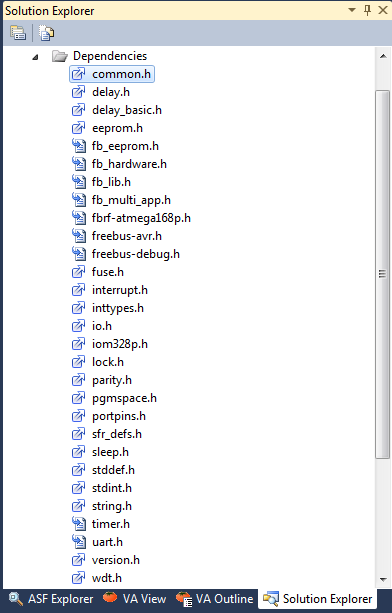392x613 pixels.
Task: Click the vertical scrollbar thumb
Action: coord(382,274)
